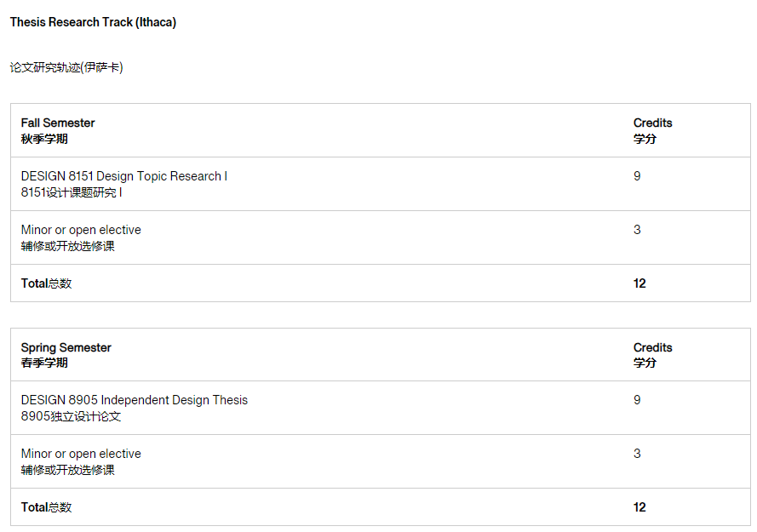This screenshot has height=532, width=757.
Task: Select DESIGN 8151 Design Topic Research I
Action: (124, 176)
